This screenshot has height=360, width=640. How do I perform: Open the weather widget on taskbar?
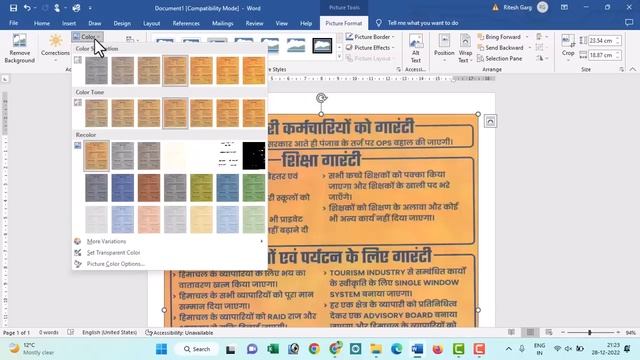pyautogui.click(x=31, y=349)
